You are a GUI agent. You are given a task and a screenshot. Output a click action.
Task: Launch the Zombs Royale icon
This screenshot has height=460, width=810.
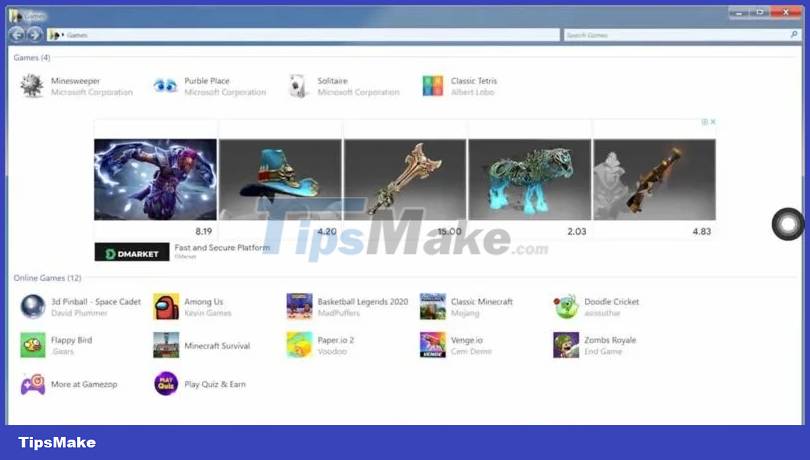(x=566, y=345)
